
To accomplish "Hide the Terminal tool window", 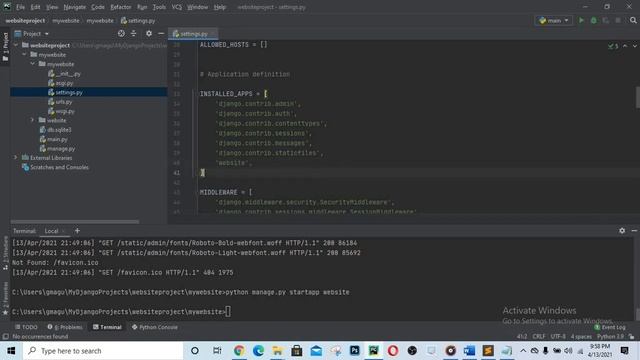I will point(634,231).
